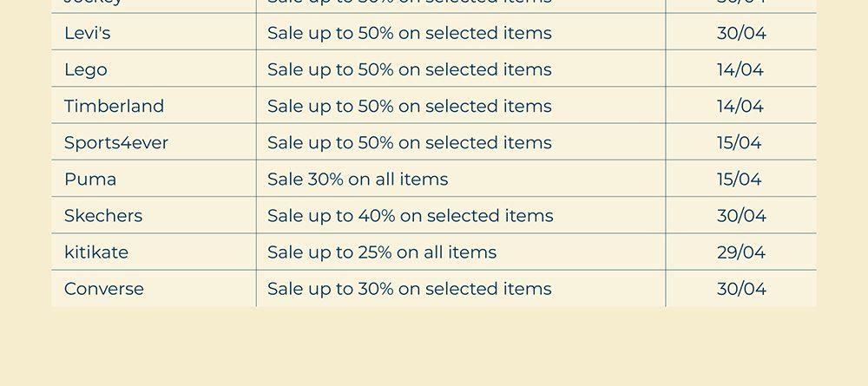Click the Puma brand cell

tap(90, 180)
